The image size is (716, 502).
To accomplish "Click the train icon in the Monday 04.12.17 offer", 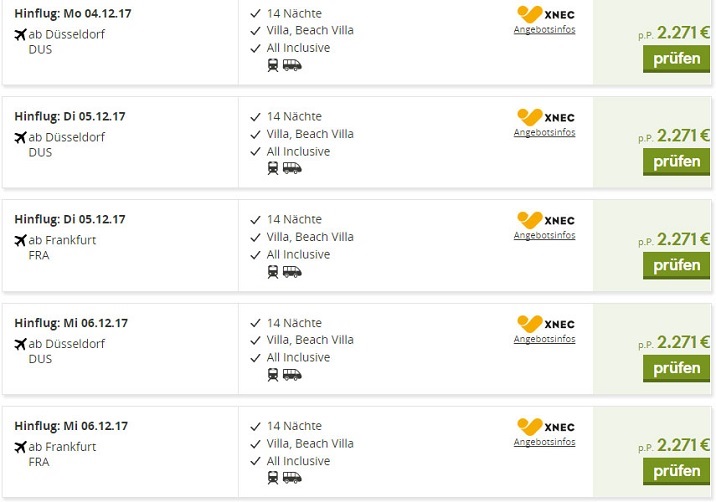I will tap(273, 65).
